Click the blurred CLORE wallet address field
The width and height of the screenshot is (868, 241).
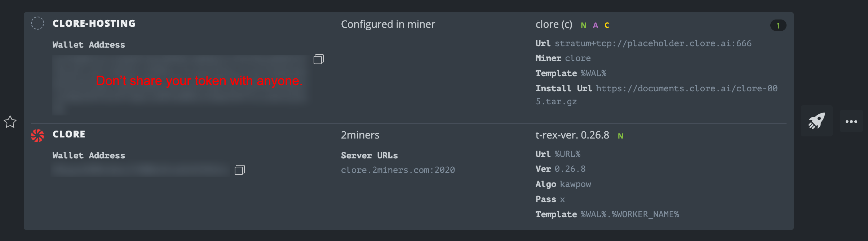pos(141,170)
